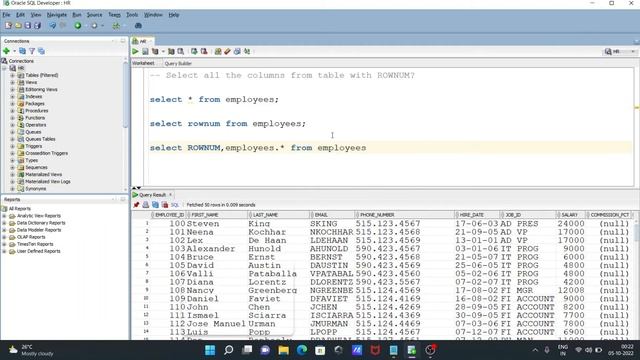Click the Refresh icon in Query Result toolbar
The height and width of the screenshot is (360, 640).
155,205
